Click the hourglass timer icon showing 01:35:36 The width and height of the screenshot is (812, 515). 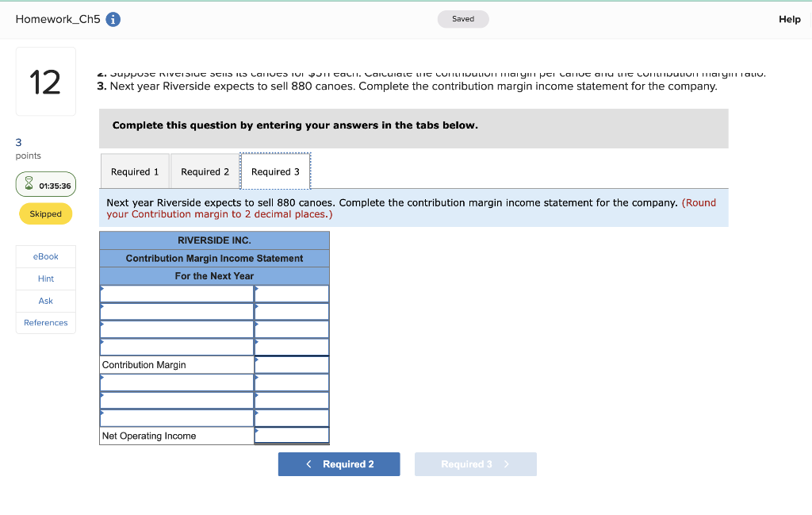click(x=29, y=184)
